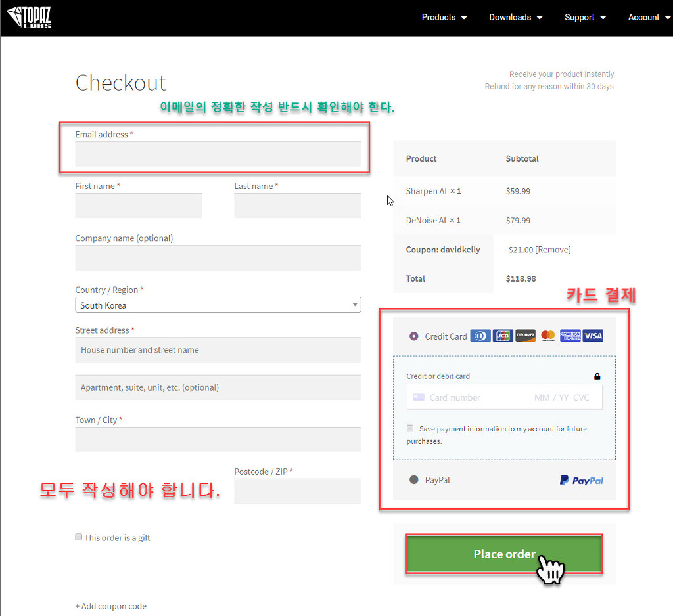Focus the Company name field
673x616 pixels.
[218, 258]
